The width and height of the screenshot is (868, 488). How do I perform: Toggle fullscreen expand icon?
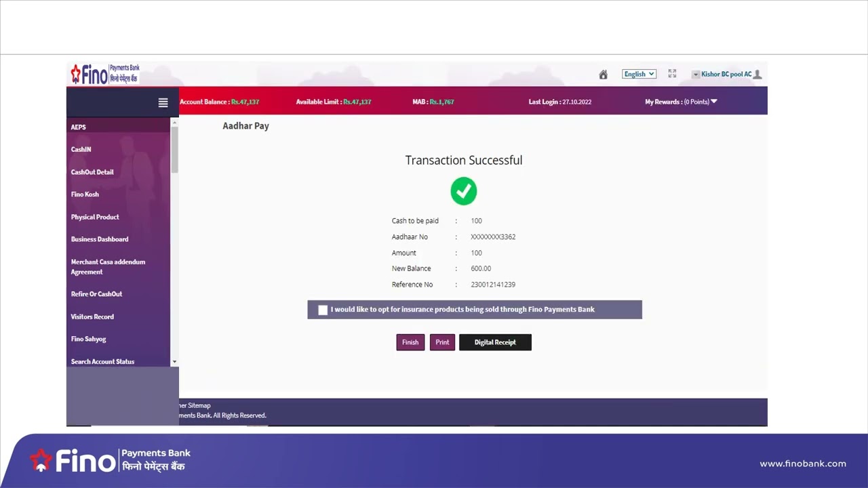pyautogui.click(x=672, y=74)
